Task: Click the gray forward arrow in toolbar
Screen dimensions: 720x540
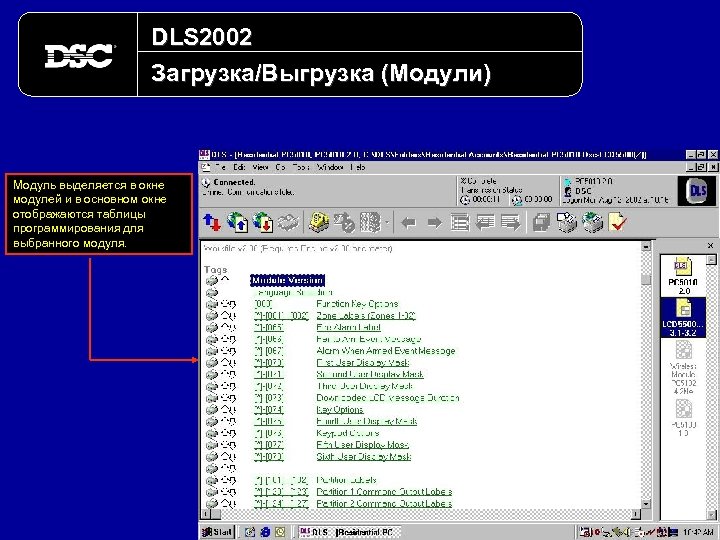Action: coord(434,223)
